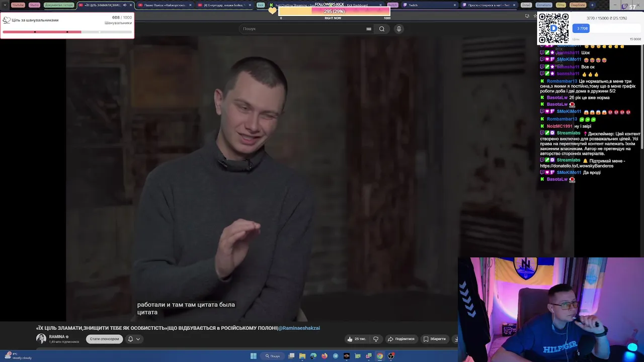Open OBS Studio from taskbar

[391, 356]
